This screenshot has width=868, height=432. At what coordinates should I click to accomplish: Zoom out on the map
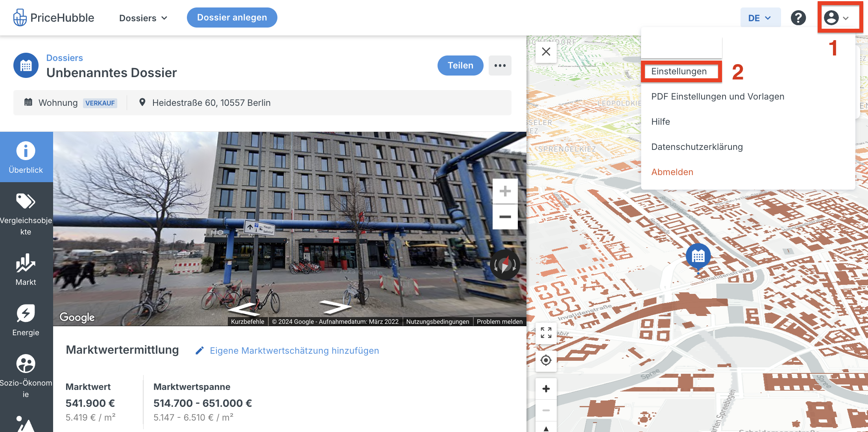(x=546, y=410)
